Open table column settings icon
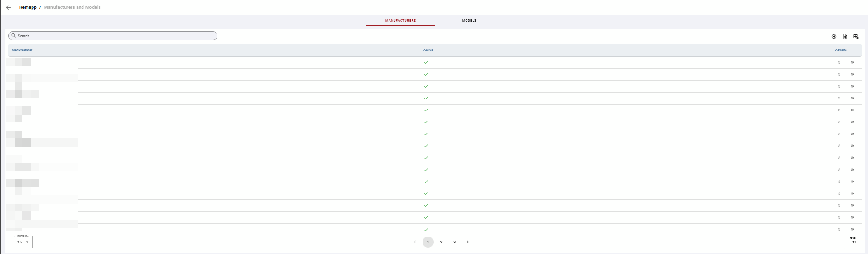 coord(856,36)
